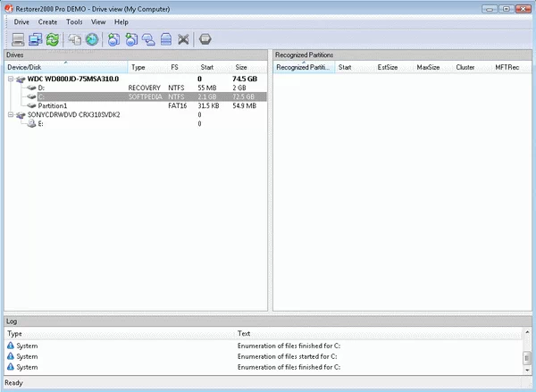Click the Recognized Partiti... column header

click(304, 67)
